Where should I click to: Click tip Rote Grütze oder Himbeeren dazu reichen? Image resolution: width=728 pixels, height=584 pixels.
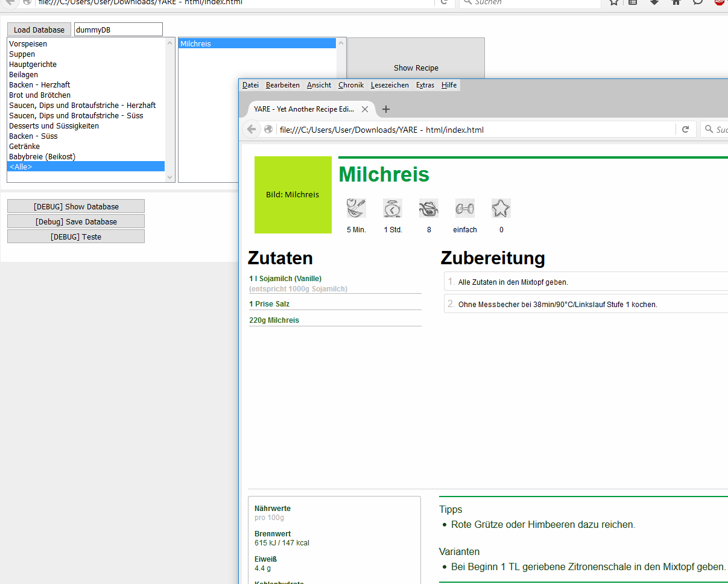(543, 525)
